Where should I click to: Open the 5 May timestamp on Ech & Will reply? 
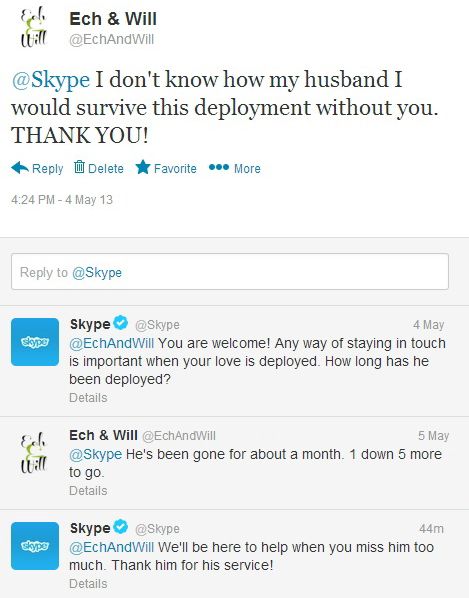(x=434, y=436)
